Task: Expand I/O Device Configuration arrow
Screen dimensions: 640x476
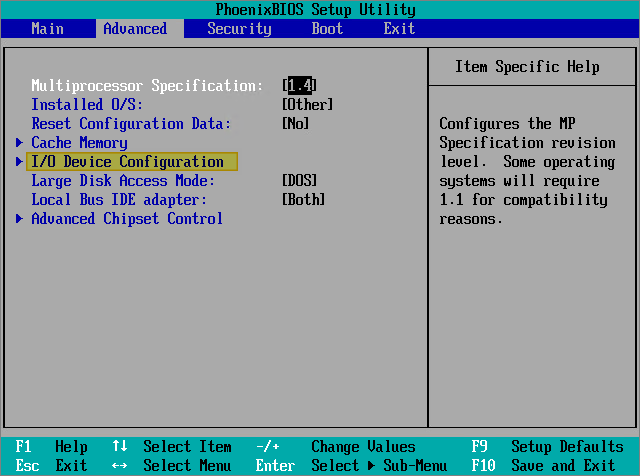Action: (19, 162)
